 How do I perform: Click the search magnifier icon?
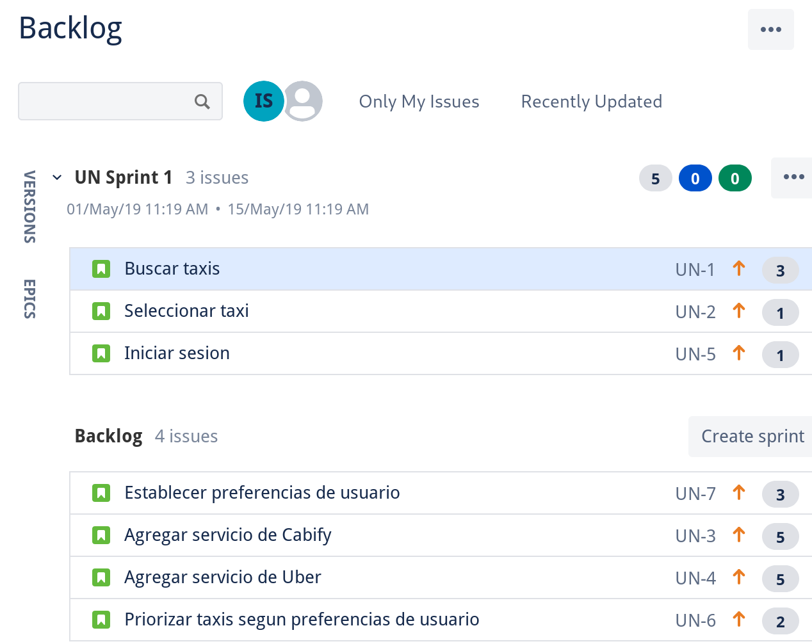click(202, 102)
